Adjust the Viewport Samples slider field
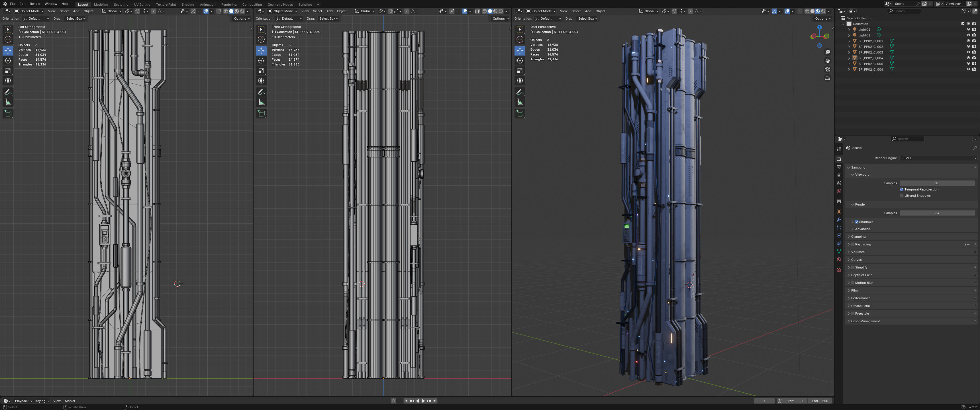980x410 pixels. (937, 183)
